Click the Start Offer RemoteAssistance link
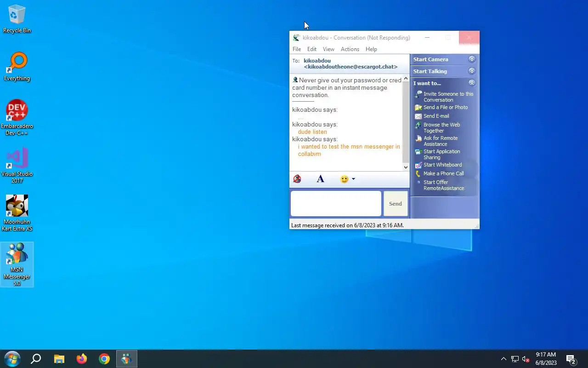Image resolution: width=588 pixels, height=368 pixels. point(444,185)
